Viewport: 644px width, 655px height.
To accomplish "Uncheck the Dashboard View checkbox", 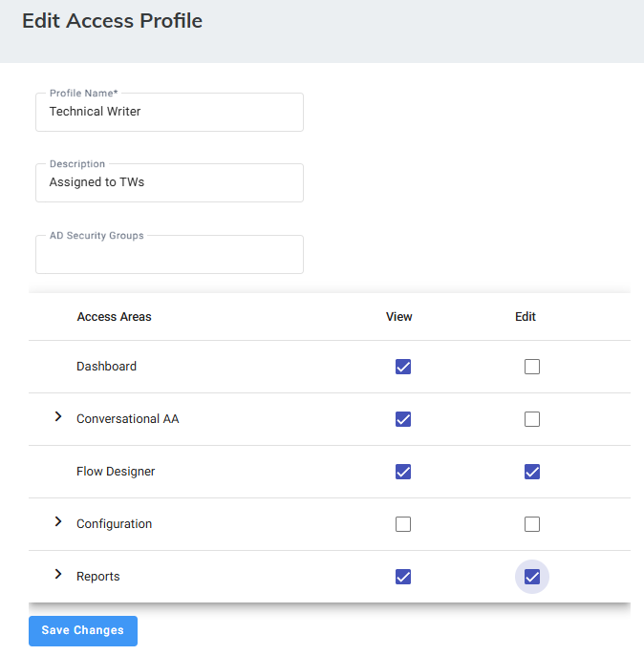I will 403,367.
